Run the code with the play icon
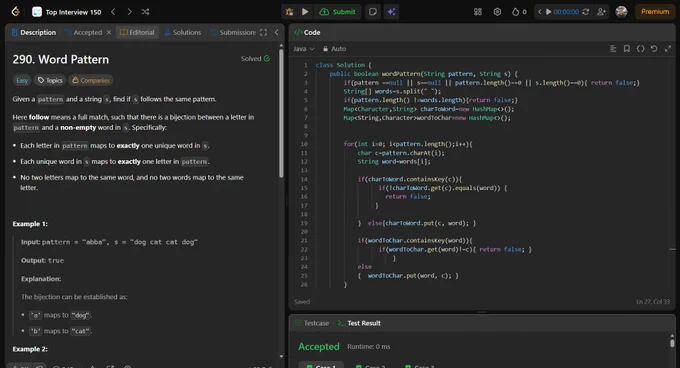 (305, 12)
